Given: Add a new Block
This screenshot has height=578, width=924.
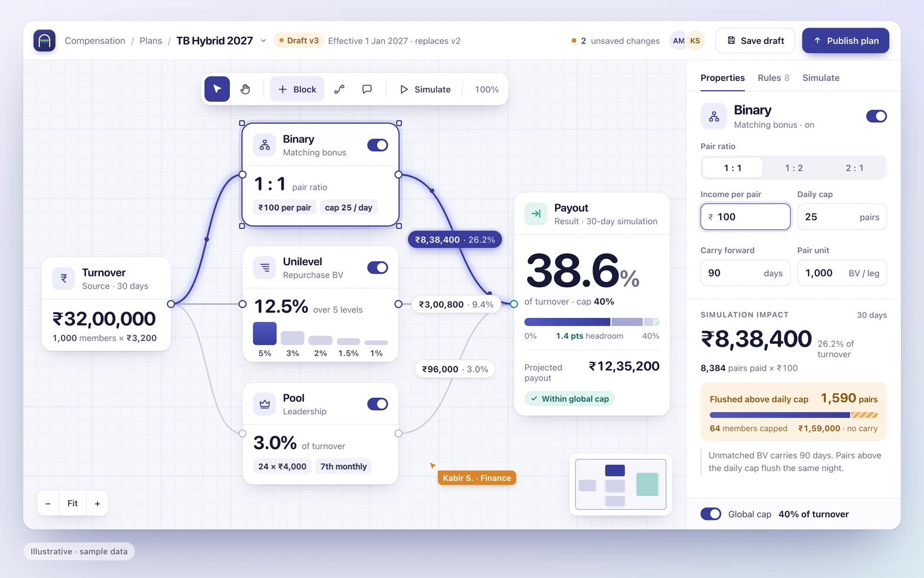Looking at the screenshot, I should (x=297, y=89).
